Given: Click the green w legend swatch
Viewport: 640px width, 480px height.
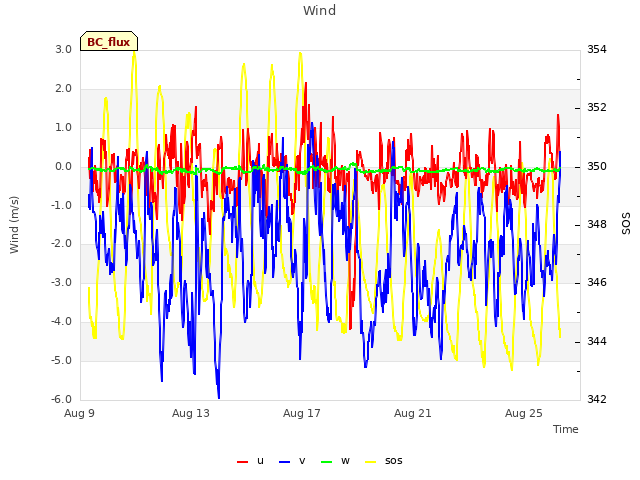Looking at the screenshot, I should tap(327, 462).
